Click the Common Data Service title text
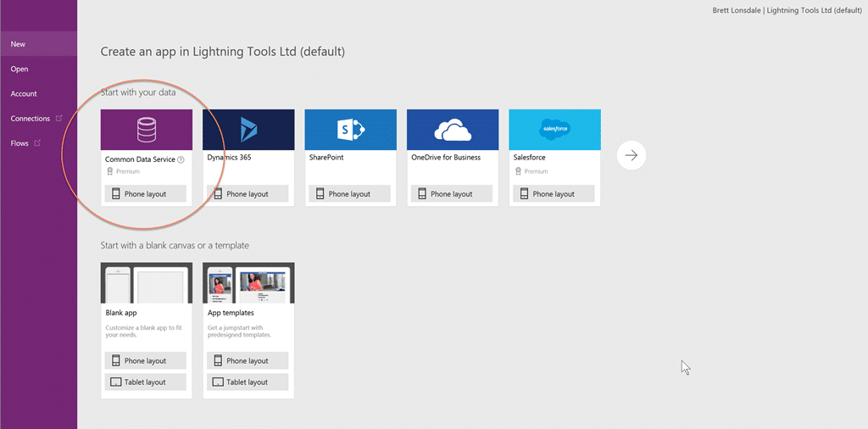Screen dimensions: 868x429 coord(140,159)
